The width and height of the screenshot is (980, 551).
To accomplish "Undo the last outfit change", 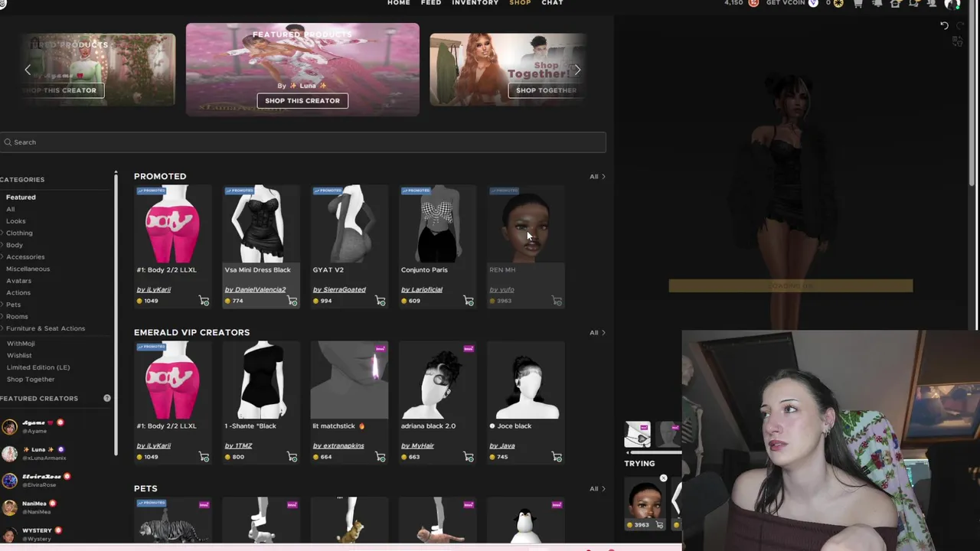I will [x=944, y=26].
